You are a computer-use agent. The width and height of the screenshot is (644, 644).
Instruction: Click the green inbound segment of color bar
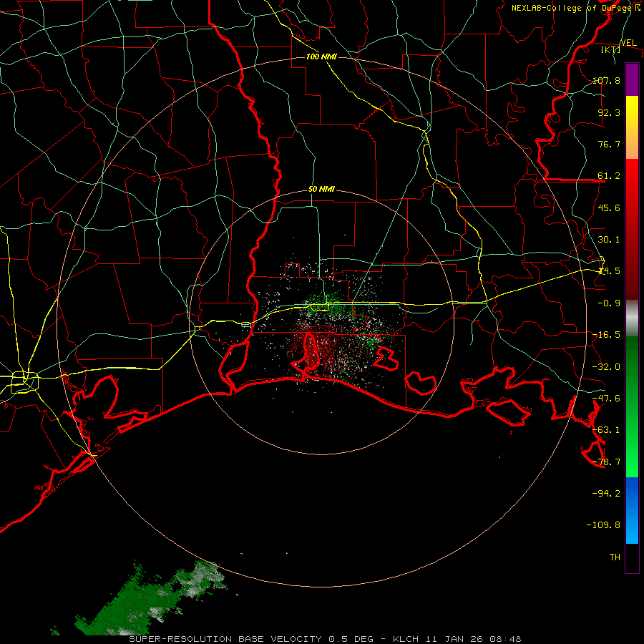pyautogui.click(x=632, y=406)
